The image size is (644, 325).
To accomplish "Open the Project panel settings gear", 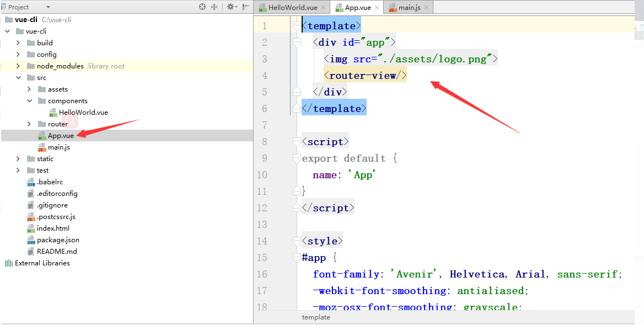I will [x=231, y=7].
